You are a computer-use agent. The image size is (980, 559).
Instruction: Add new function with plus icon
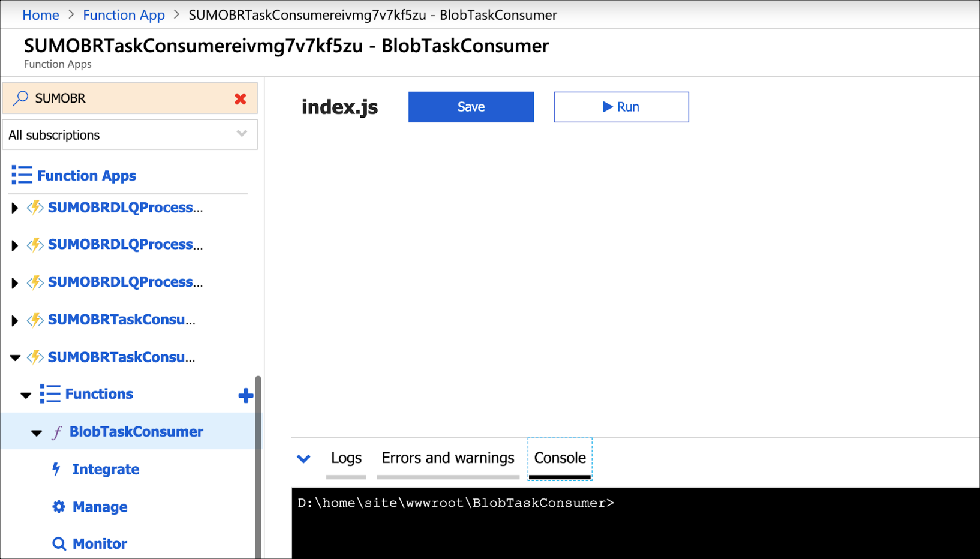(245, 395)
